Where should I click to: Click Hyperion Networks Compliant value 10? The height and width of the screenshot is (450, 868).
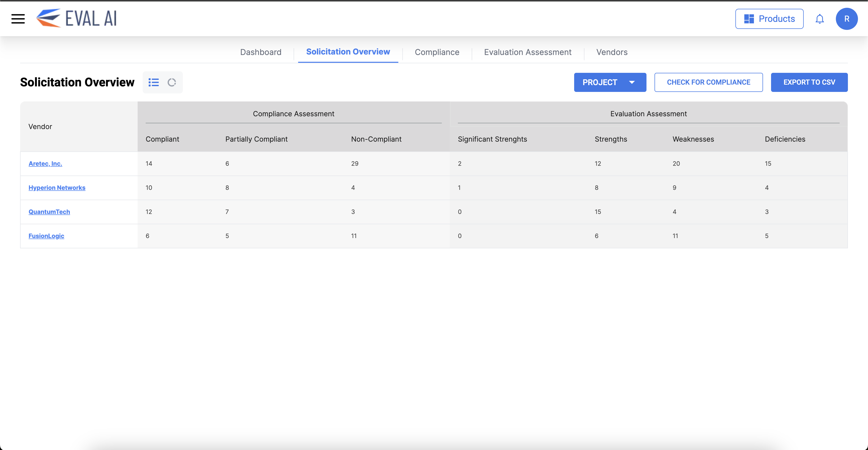click(x=149, y=188)
